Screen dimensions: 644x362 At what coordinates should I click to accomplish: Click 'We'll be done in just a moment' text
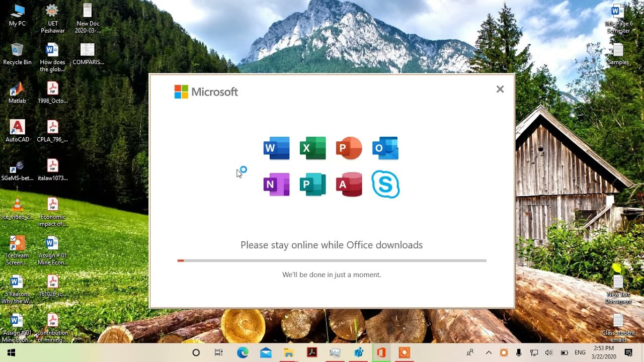[332, 275]
